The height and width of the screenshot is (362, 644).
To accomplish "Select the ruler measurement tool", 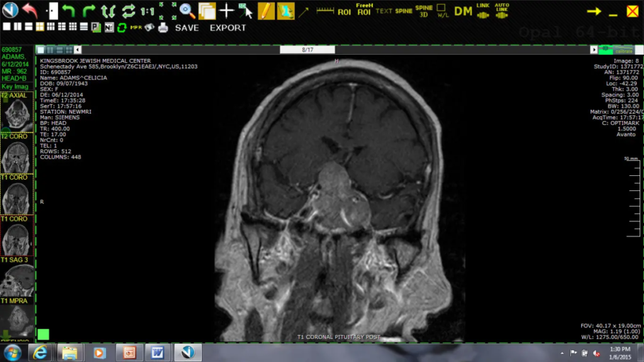I will point(325,11).
